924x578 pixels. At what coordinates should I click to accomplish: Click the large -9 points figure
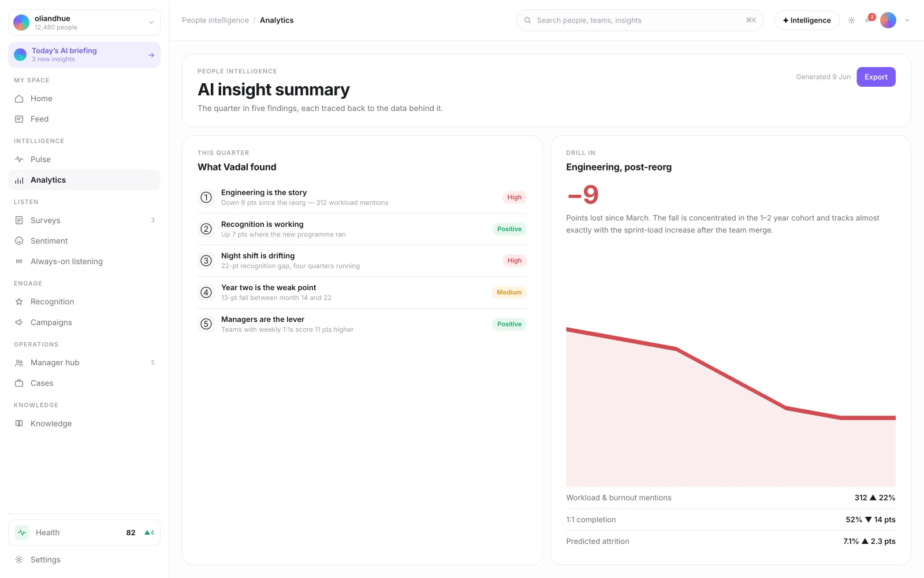pos(583,195)
